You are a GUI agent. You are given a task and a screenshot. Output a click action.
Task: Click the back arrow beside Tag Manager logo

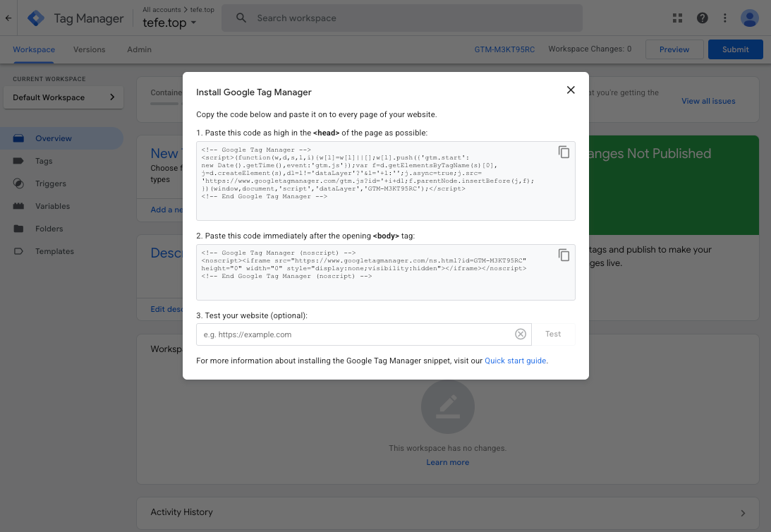8,18
